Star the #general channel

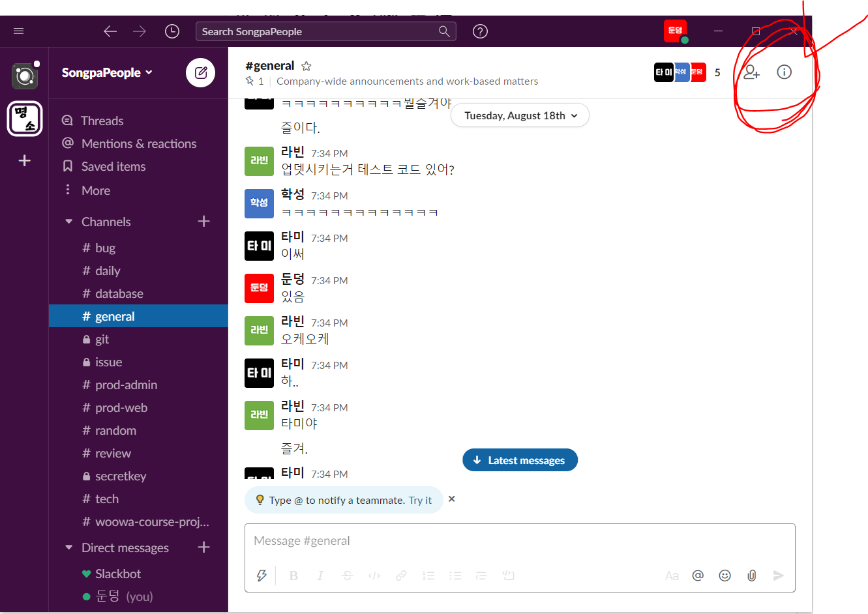pos(307,66)
